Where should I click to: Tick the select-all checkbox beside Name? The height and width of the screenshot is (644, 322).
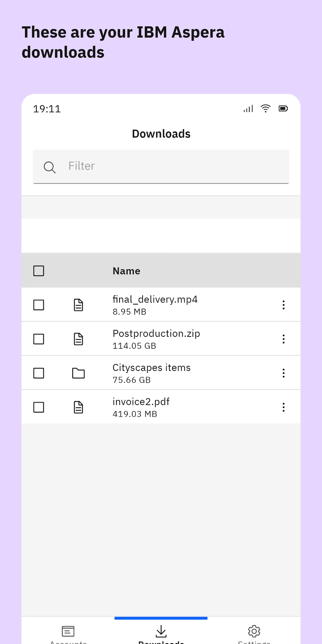(x=39, y=271)
